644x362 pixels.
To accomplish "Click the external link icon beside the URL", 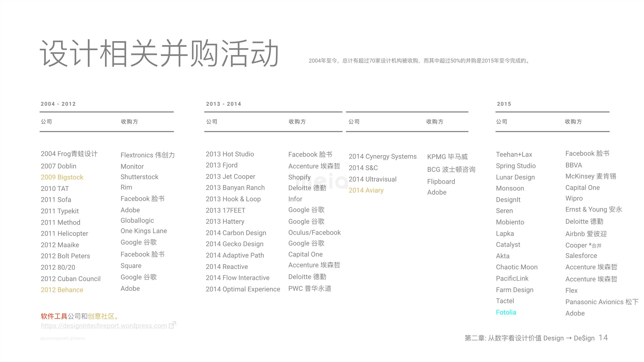I will [172, 325].
